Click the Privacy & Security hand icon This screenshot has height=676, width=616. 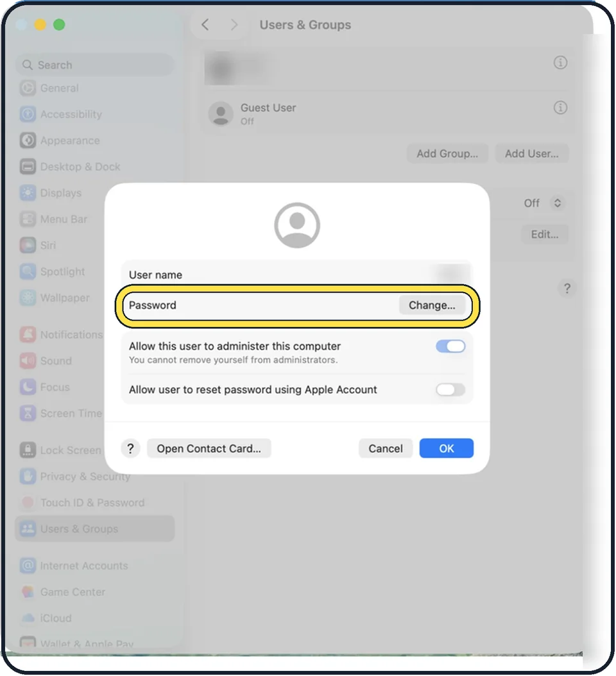click(28, 477)
